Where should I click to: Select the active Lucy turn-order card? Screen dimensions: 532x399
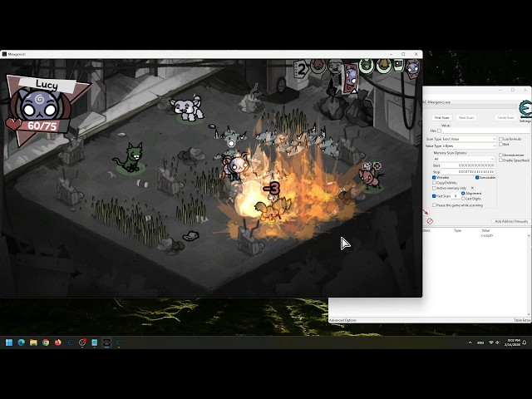coord(352,77)
